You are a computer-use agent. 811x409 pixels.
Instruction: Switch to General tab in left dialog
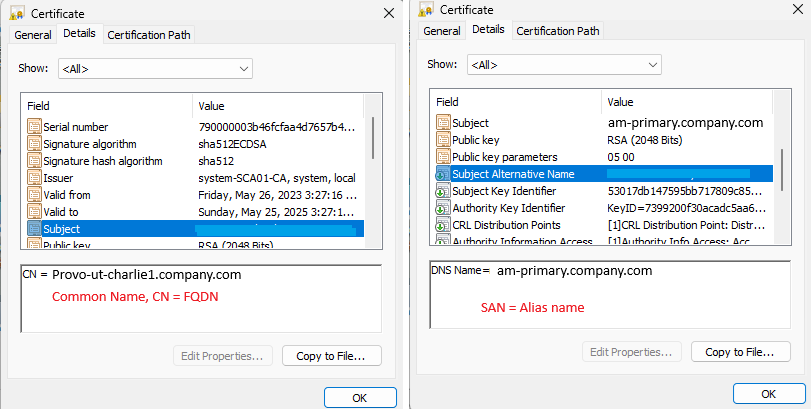(33, 34)
